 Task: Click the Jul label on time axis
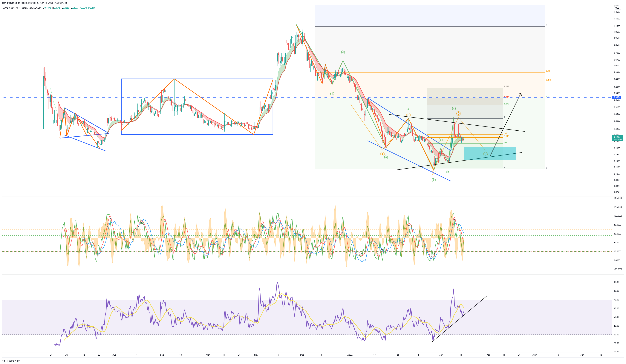click(67, 355)
